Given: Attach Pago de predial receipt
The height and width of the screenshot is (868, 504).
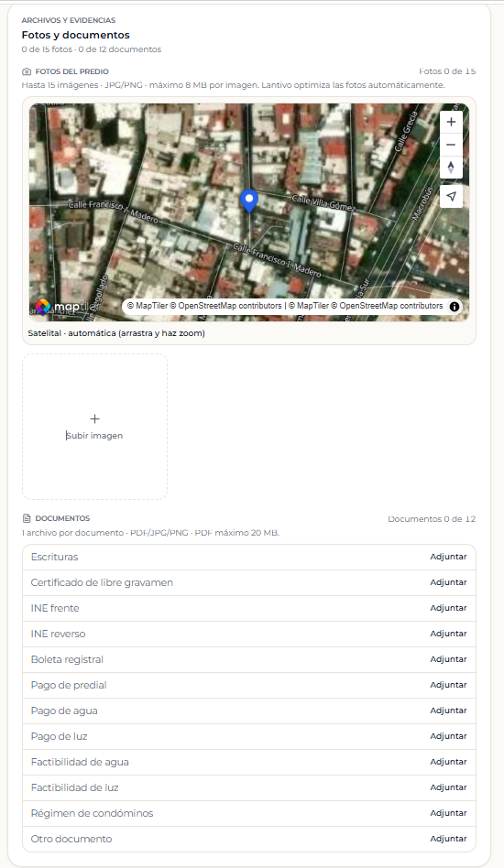Looking at the screenshot, I should point(448,685).
